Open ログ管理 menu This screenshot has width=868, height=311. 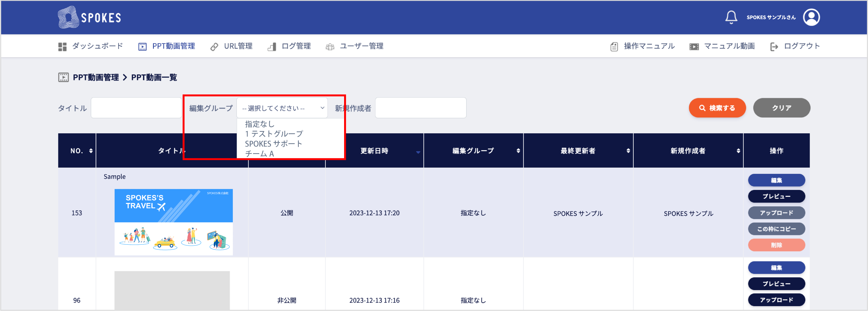pyautogui.click(x=296, y=46)
